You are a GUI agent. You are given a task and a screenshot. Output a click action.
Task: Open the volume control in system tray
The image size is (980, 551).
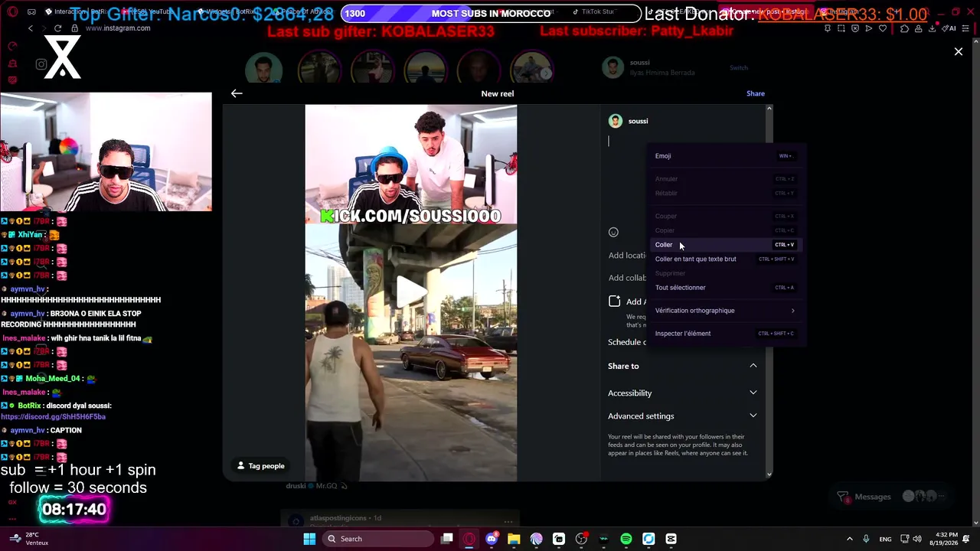[917, 539]
